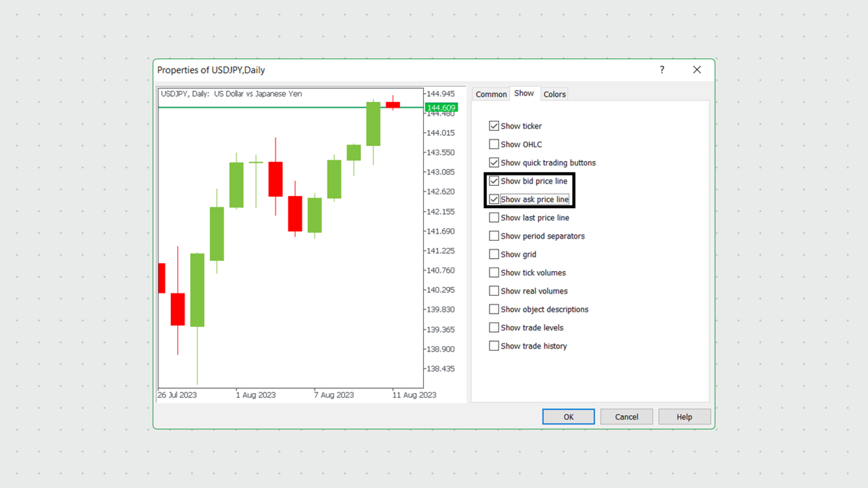This screenshot has height=488, width=868.
Task: Disable Show quick trading buttons
Action: (x=494, y=163)
